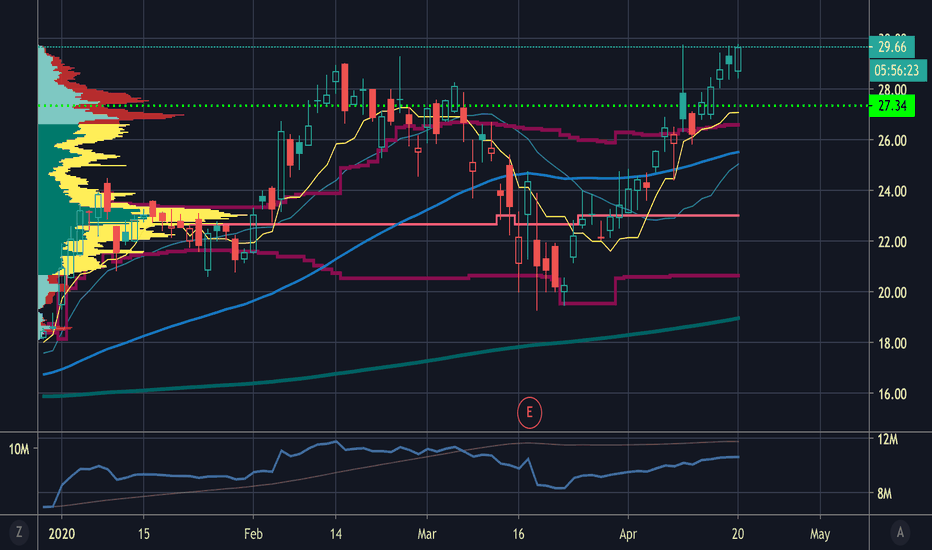Click the 8M volume axis label
This screenshot has width=932, height=550.
tap(884, 494)
